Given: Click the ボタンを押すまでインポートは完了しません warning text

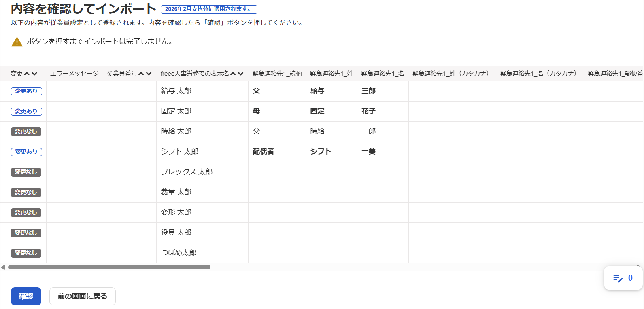Looking at the screenshot, I should [x=101, y=42].
